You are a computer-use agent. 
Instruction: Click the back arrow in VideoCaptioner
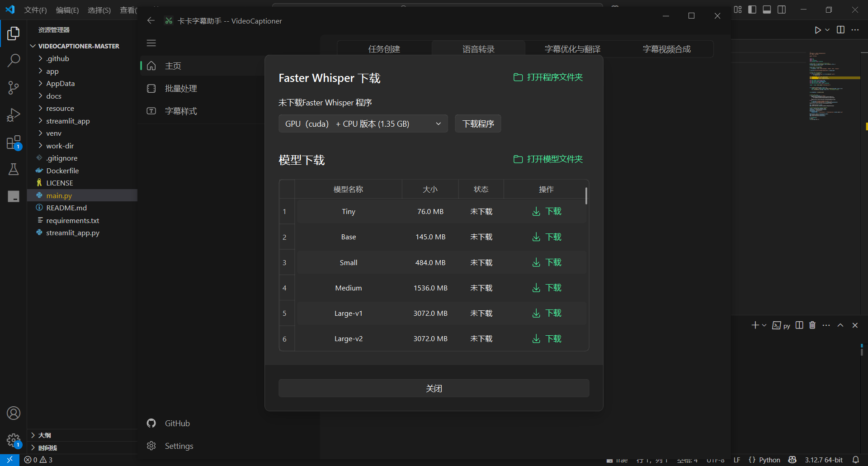pos(151,21)
